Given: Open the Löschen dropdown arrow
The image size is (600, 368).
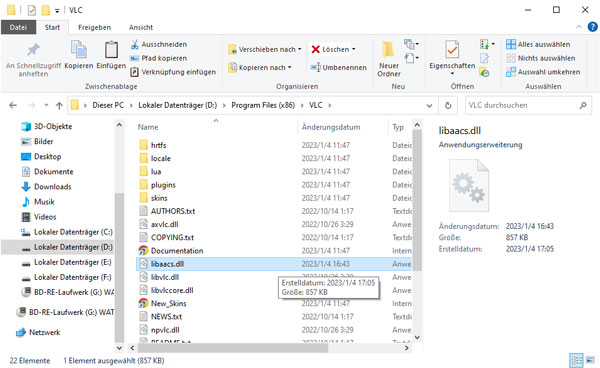Looking at the screenshot, I should click(354, 49).
